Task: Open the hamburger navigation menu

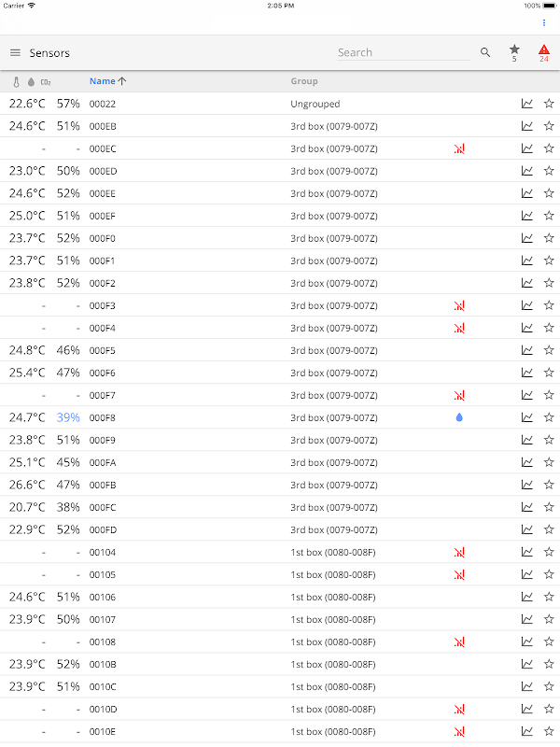Action: point(15,53)
